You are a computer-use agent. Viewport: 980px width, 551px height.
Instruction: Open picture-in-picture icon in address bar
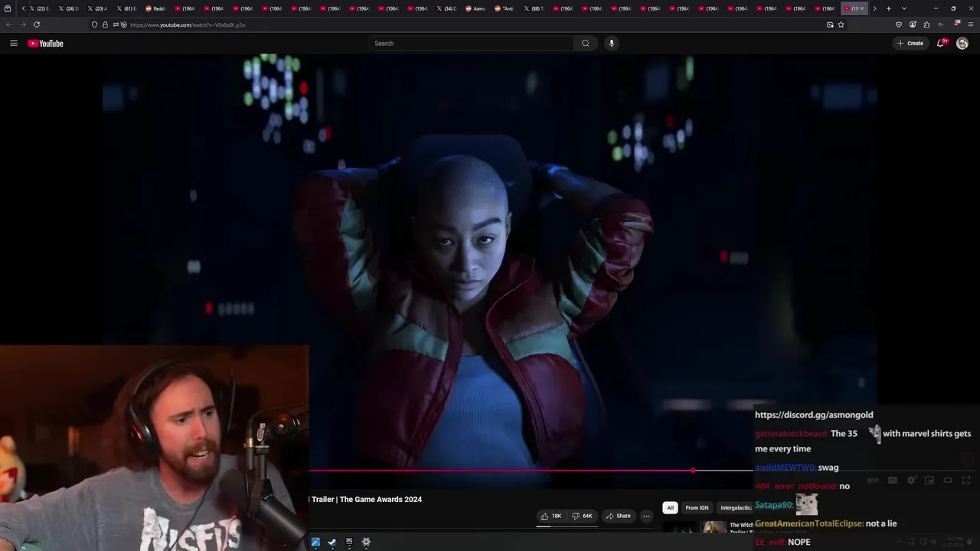click(830, 24)
